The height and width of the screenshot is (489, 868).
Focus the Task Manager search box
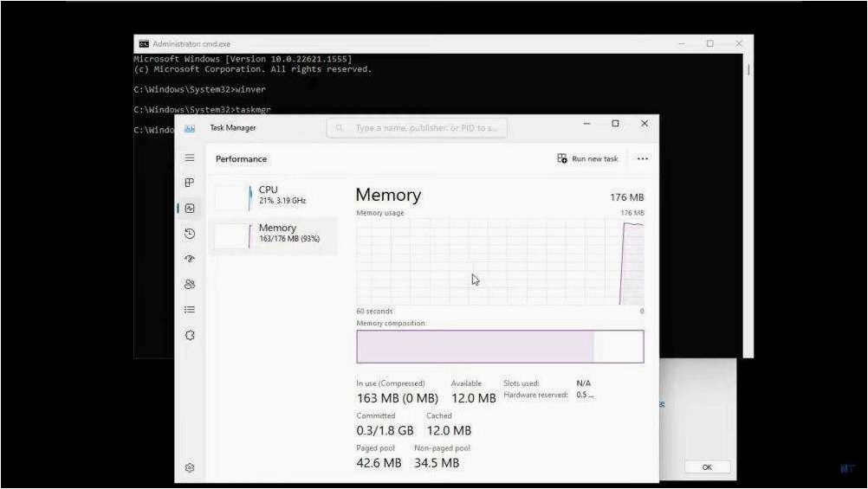[417, 128]
